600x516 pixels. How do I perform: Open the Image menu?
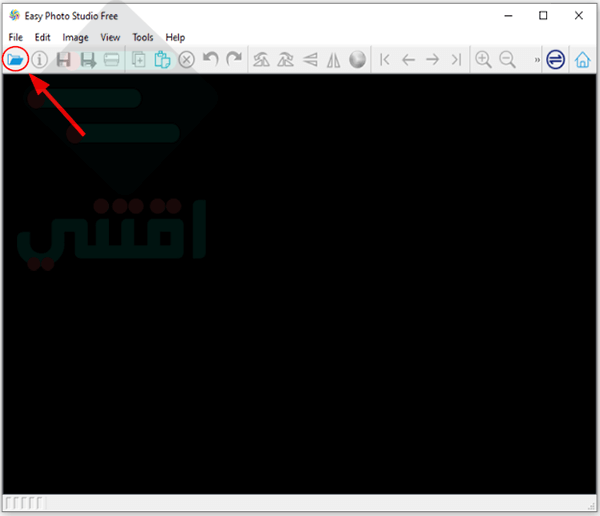click(x=75, y=38)
